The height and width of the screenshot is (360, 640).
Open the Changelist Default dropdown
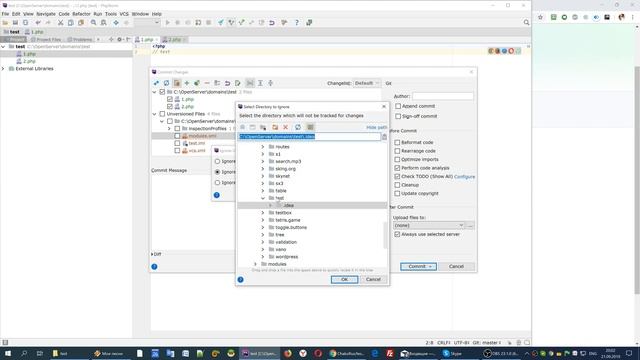(x=367, y=83)
